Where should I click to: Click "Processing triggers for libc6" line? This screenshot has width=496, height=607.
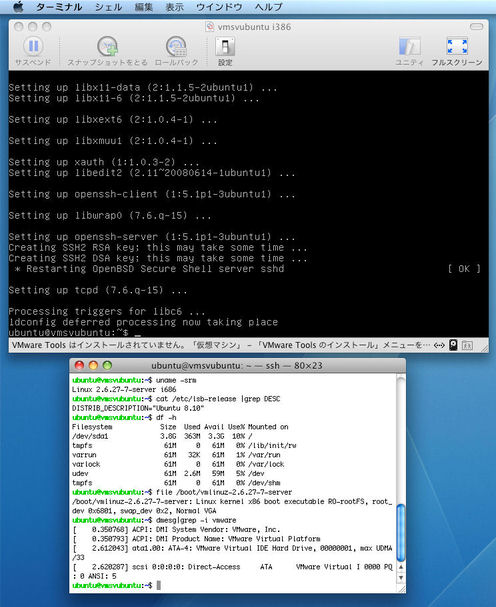pyautogui.click(x=107, y=311)
